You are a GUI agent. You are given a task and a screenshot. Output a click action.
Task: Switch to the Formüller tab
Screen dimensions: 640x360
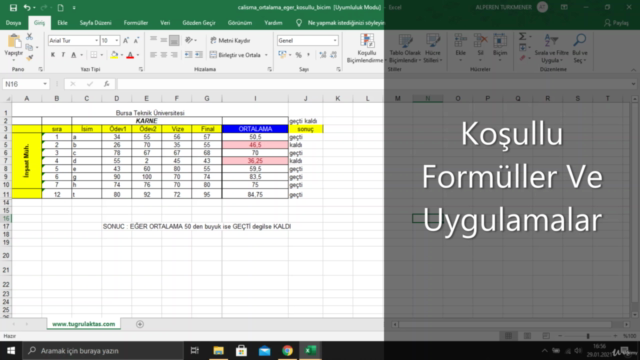(136, 23)
